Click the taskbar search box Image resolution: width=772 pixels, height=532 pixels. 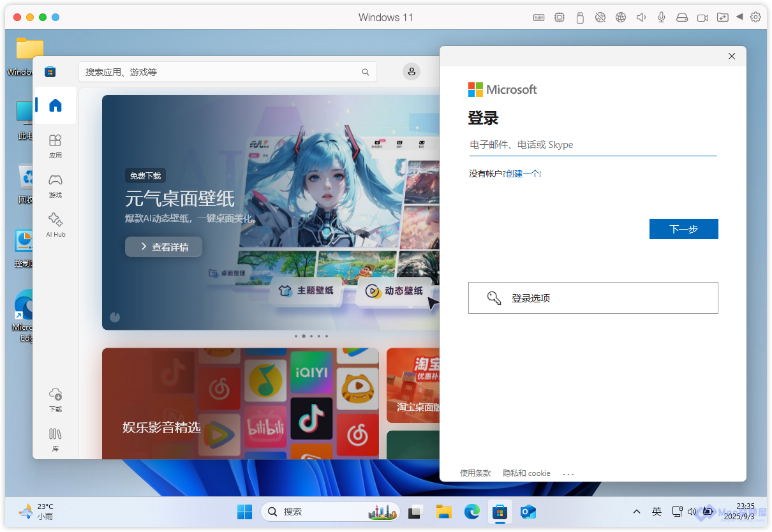330,512
